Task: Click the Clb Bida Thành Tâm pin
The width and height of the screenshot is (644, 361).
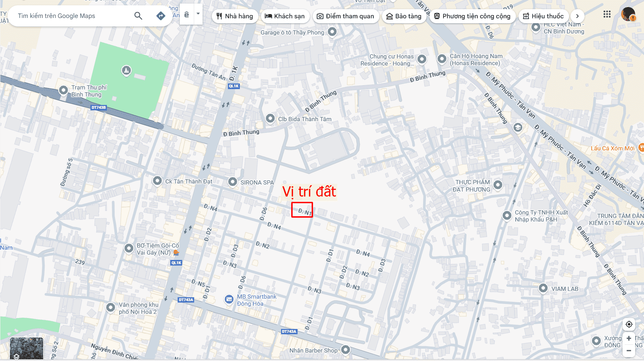Action: point(270,118)
